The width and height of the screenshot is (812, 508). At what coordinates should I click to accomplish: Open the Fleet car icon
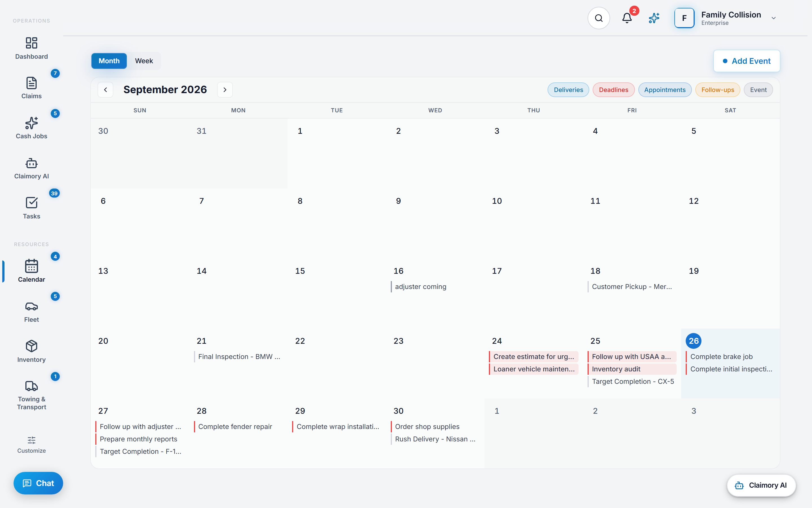click(x=31, y=306)
